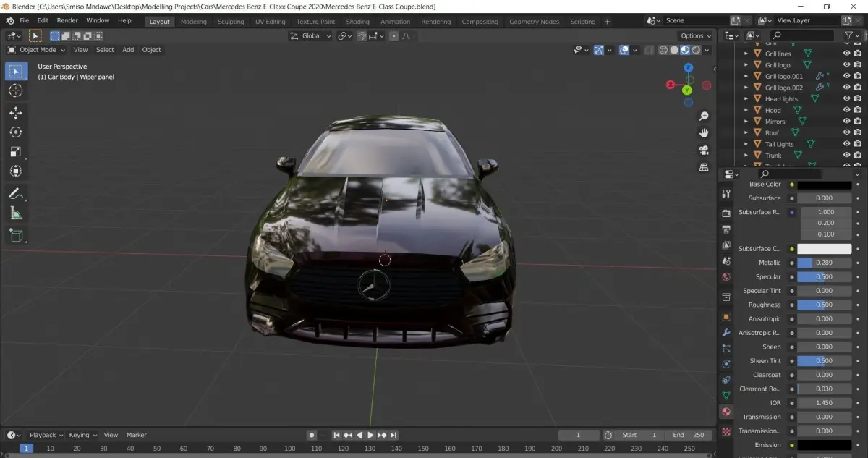Screen dimensions: 868x458
Task: Open the Texture properties tab icon
Action: point(726,431)
